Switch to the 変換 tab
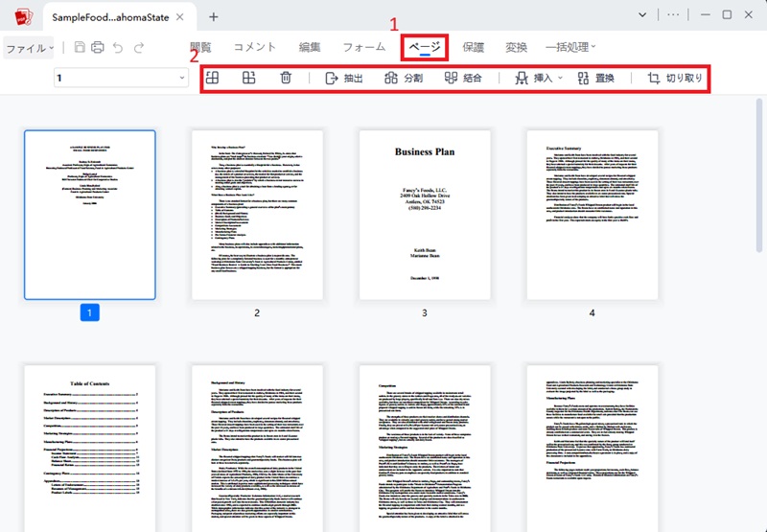 [x=516, y=47]
